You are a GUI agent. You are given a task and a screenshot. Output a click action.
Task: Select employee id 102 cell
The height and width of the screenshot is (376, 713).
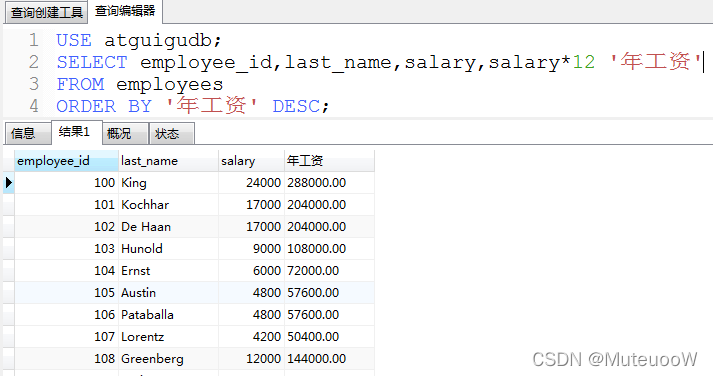[x=66, y=226]
